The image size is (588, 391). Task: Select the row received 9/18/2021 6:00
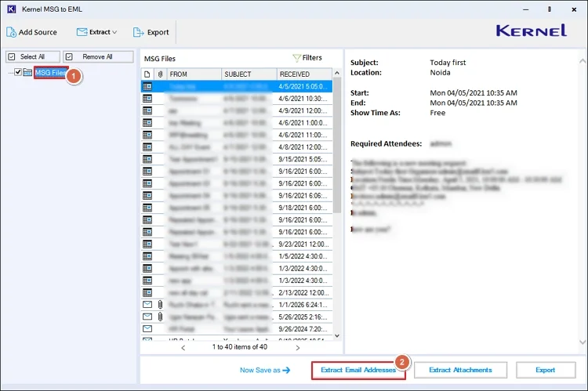(237, 208)
